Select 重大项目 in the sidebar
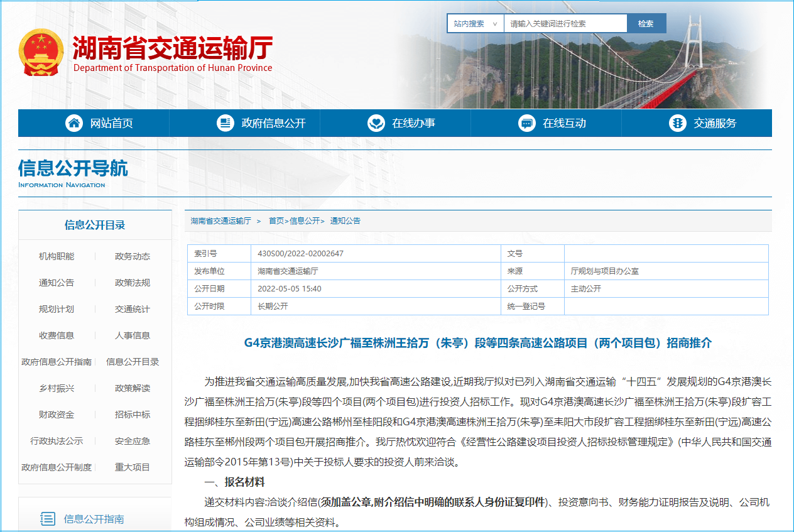794x532 pixels. 133,467
